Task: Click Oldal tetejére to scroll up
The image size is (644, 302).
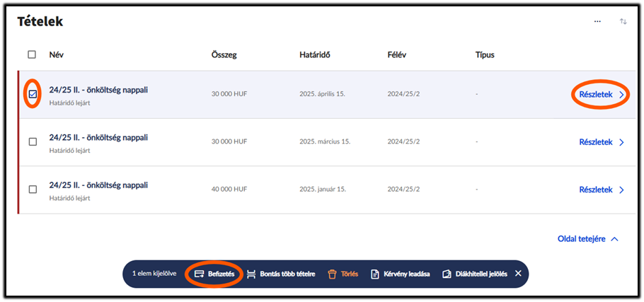Action: tap(581, 239)
